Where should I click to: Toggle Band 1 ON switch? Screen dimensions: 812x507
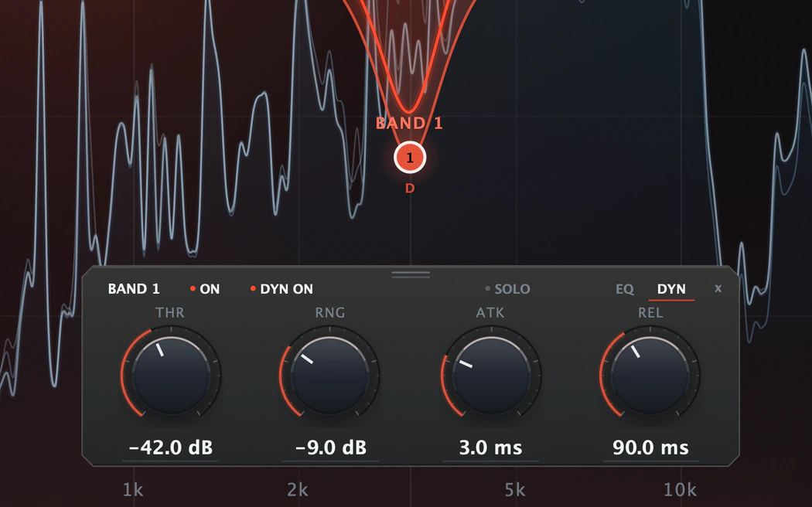pos(205,289)
